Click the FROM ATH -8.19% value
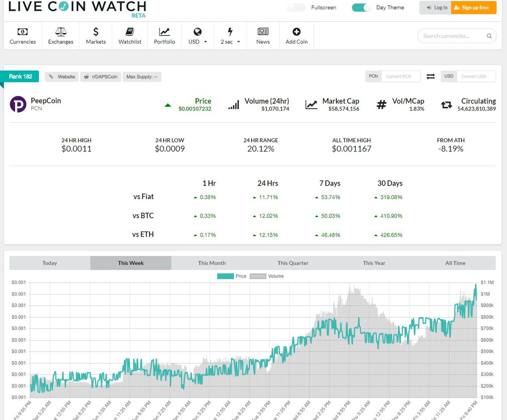 coord(450,149)
